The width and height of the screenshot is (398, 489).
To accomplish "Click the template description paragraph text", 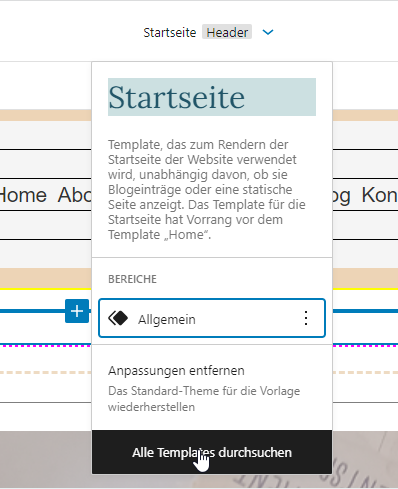I will coord(207,189).
